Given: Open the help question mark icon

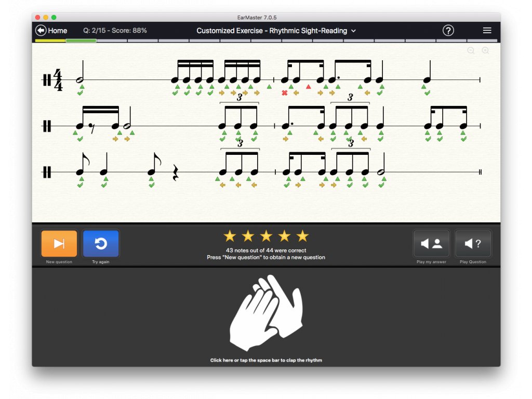Looking at the screenshot, I should (x=448, y=31).
